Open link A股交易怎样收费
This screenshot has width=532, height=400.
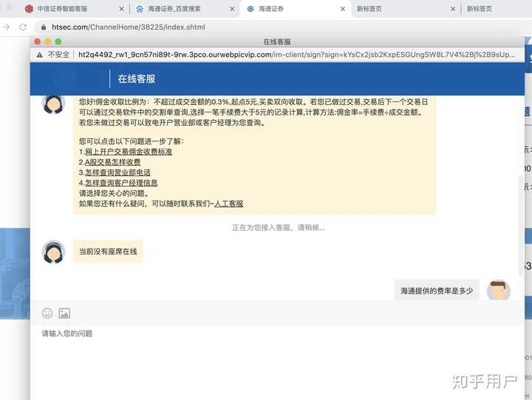pos(112,163)
